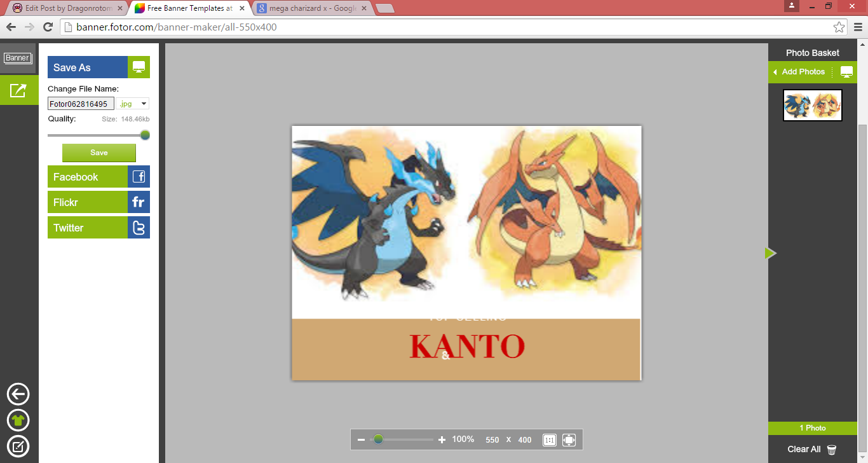Share to Facebook button
Image resolution: width=868 pixels, height=463 pixels.
(88, 177)
